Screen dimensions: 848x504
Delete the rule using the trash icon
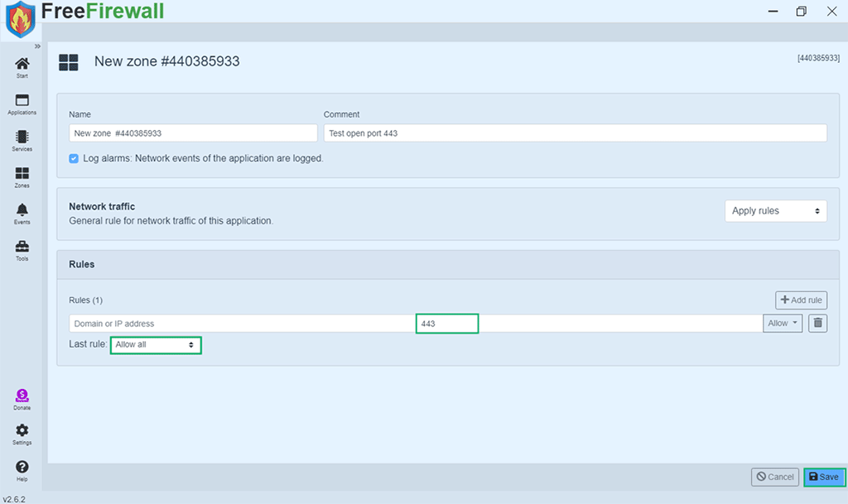coord(817,323)
